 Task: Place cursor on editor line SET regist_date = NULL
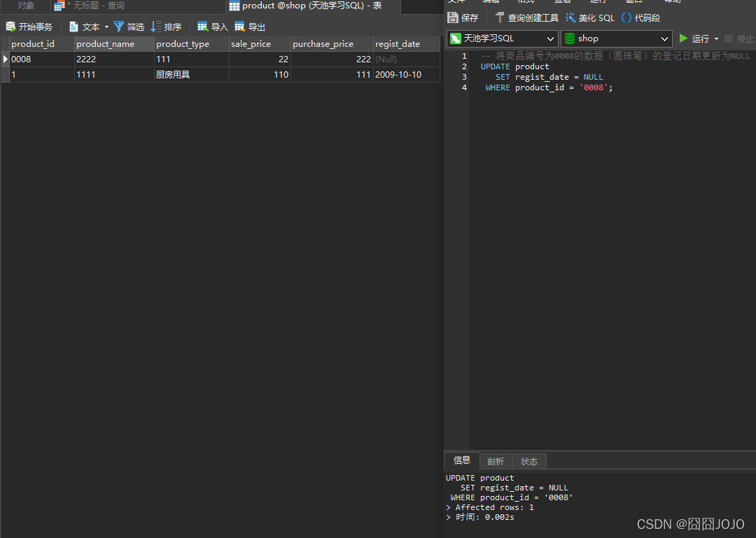click(x=549, y=77)
